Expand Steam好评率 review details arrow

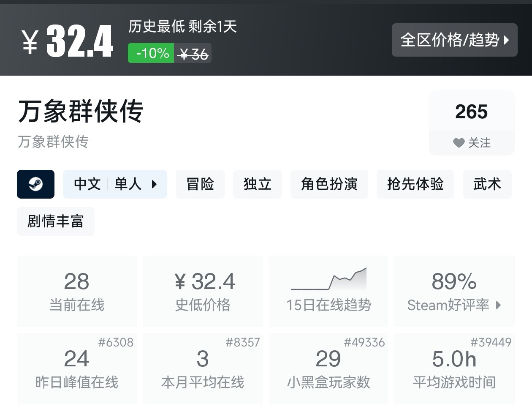(x=498, y=305)
